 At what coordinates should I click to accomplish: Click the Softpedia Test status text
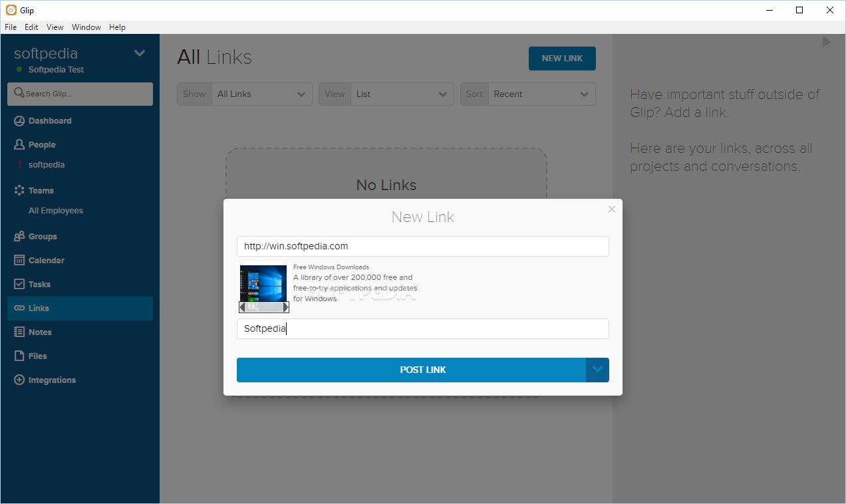(56, 70)
